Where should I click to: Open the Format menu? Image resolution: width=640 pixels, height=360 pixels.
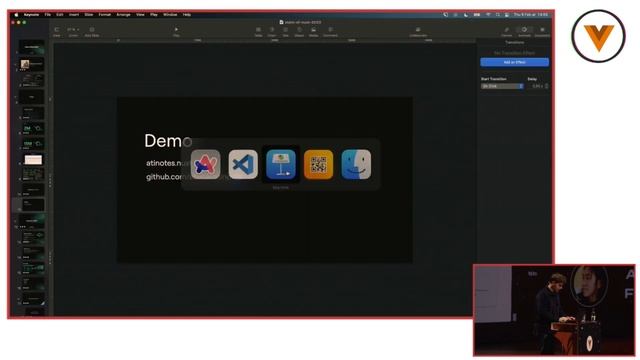(104, 15)
